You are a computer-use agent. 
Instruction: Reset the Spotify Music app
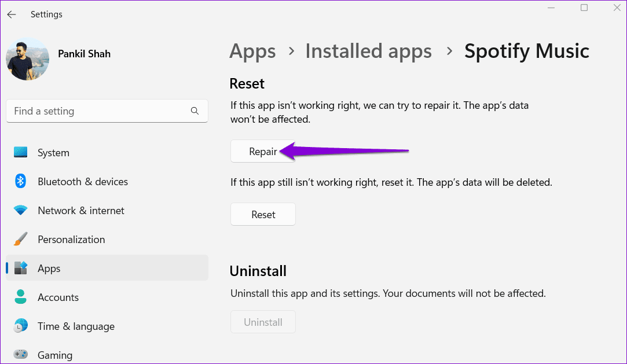pyautogui.click(x=263, y=214)
